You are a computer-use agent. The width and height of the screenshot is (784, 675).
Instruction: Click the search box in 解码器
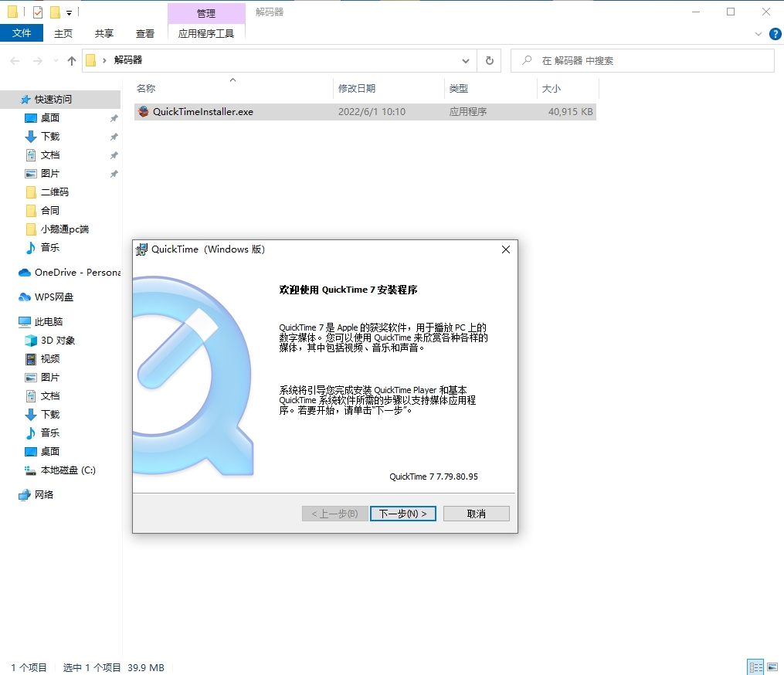point(643,60)
